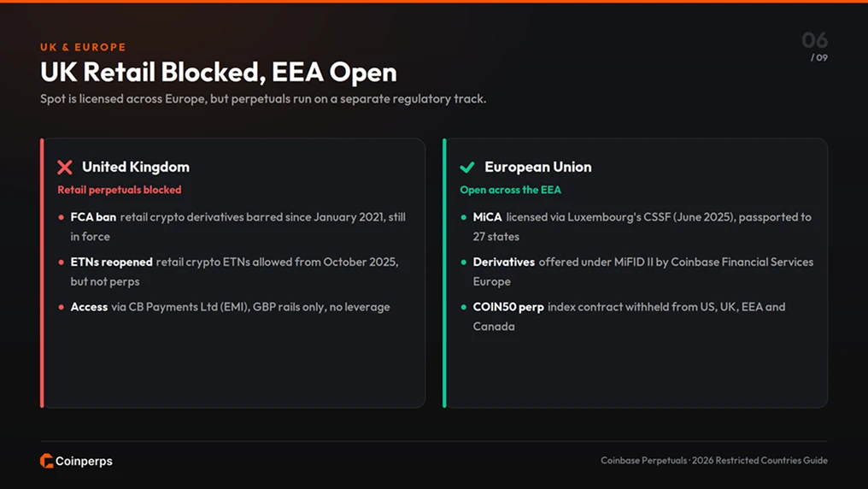Click the Coinperps brand name text

[84, 461]
